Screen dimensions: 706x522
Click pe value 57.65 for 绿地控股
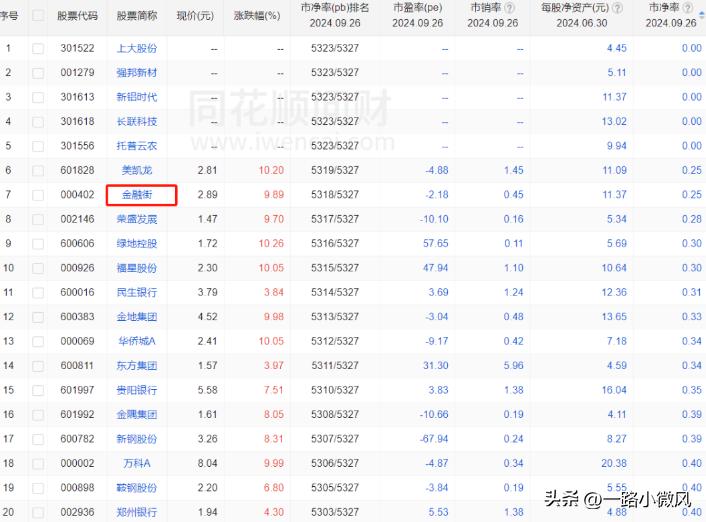(435, 243)
